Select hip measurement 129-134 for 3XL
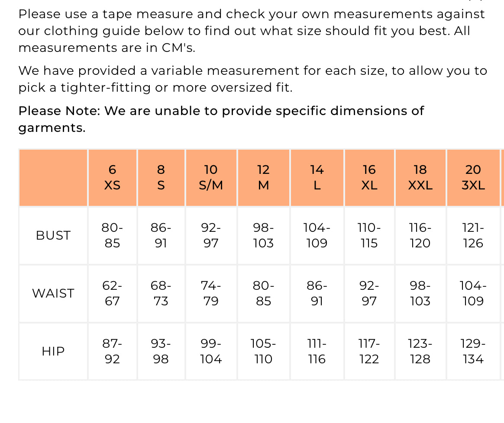This screenshot has width=504, height=423. click(x=473, y=351)
